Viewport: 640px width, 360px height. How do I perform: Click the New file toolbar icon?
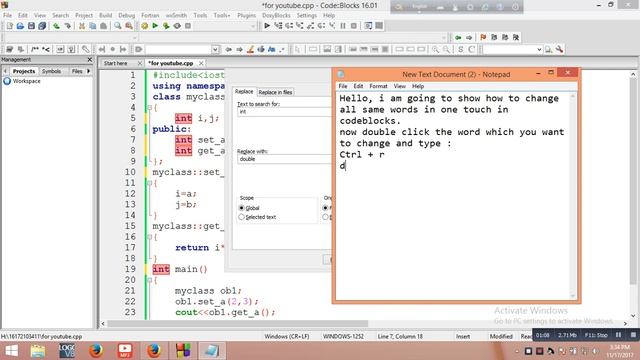[9, 26]
